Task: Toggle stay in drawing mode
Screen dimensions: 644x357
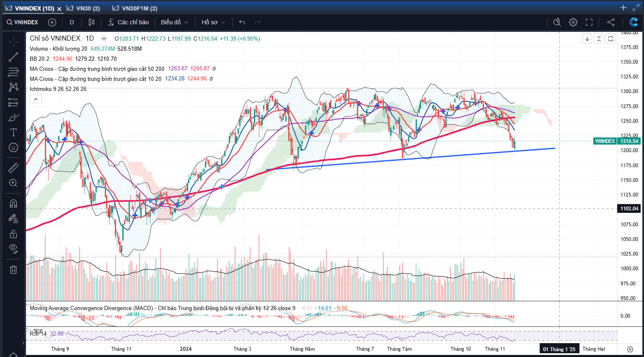Action: pyautogui.click(x=13, y=219)
